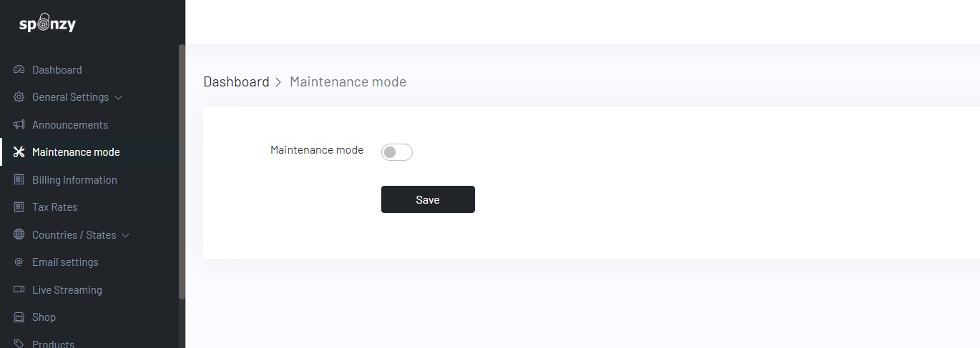This screenshot has width=980, height=348.
Task: Click the Announcements megaphone icon
Action: (19, 124)
